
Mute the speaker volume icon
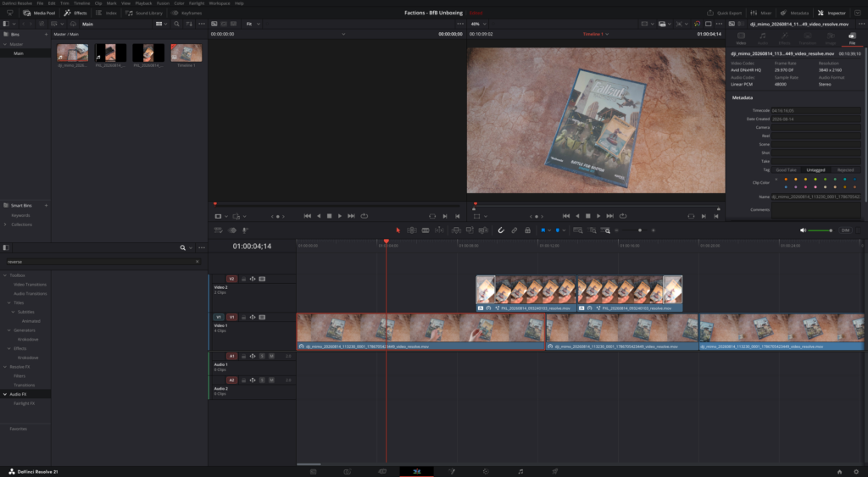click(803, 230)
